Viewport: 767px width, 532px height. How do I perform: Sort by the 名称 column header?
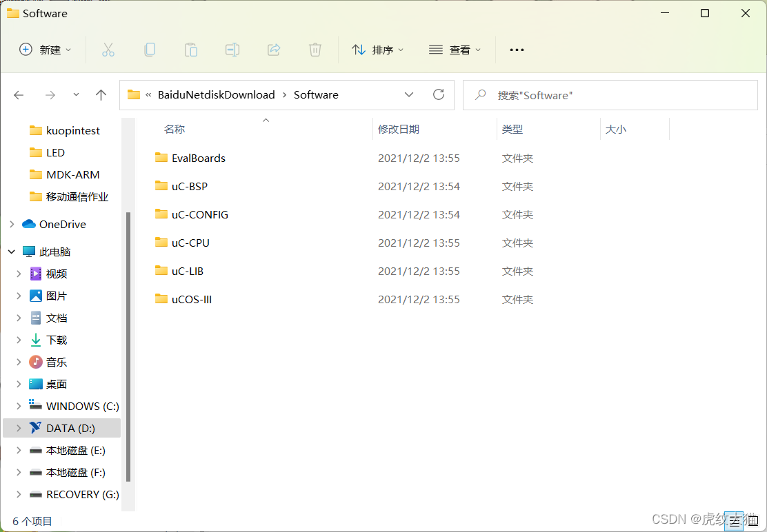click(174, 130)
